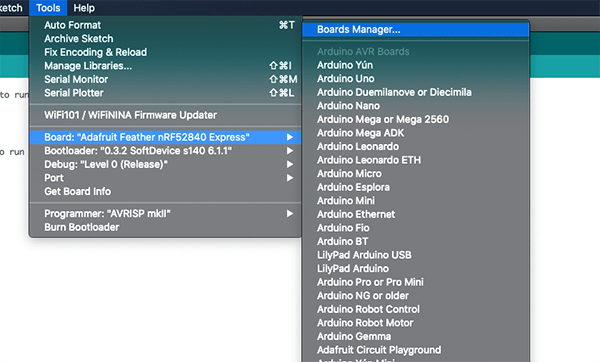Select the Arduino Fio board
This screenshot has width=600, height=362.
[416, 228]
